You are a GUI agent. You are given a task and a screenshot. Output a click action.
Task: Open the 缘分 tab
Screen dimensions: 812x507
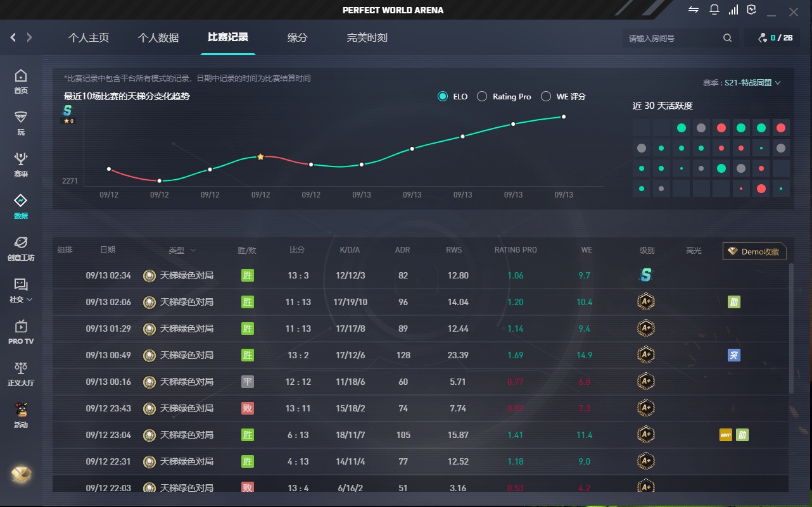coord(298,38)
